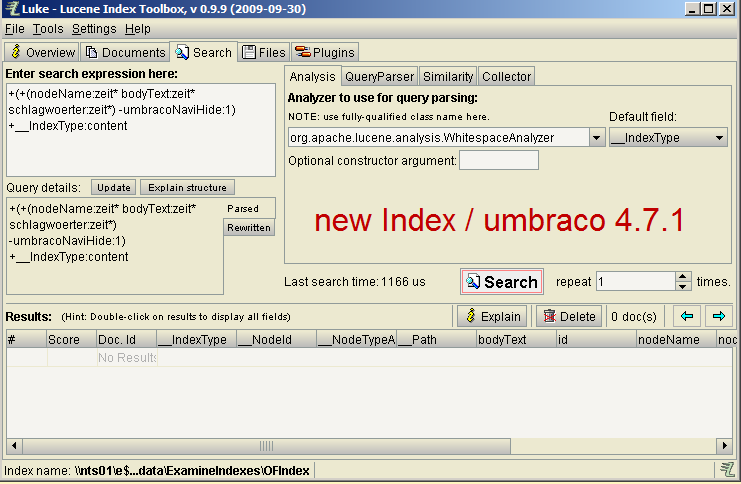The image size is (741, 484).
Task: Click the Optional constructor argument field
Action: (x=499, y=160)
